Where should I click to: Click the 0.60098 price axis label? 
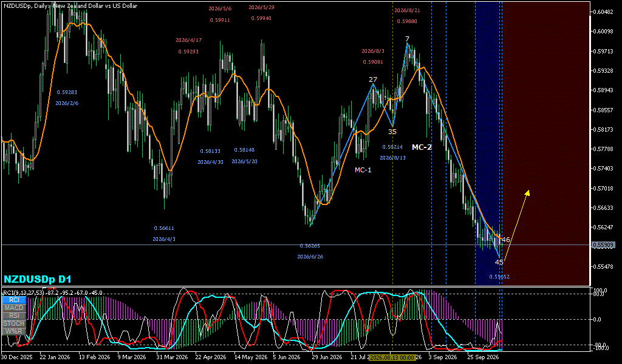coord(603,32)
